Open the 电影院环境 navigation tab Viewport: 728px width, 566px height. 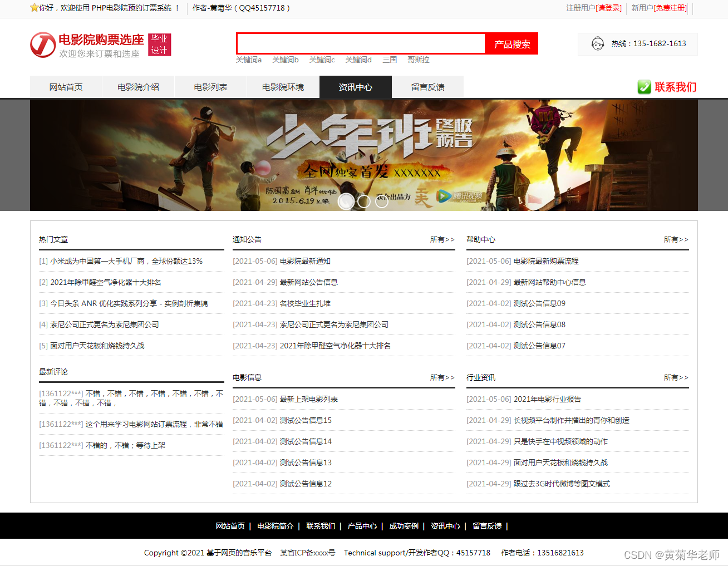(x=283, y=87)
